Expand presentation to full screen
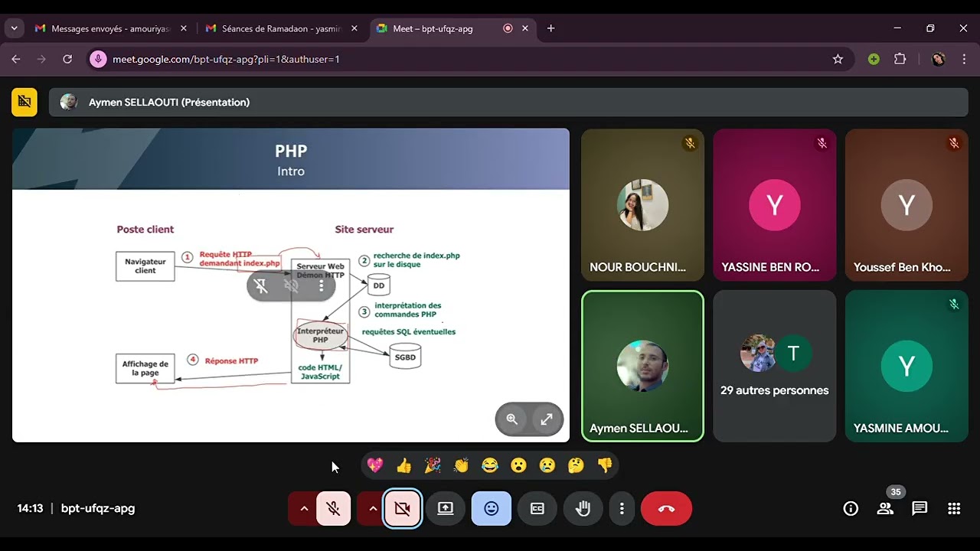This screenshot has height=551, width=980. coord(547,419)
